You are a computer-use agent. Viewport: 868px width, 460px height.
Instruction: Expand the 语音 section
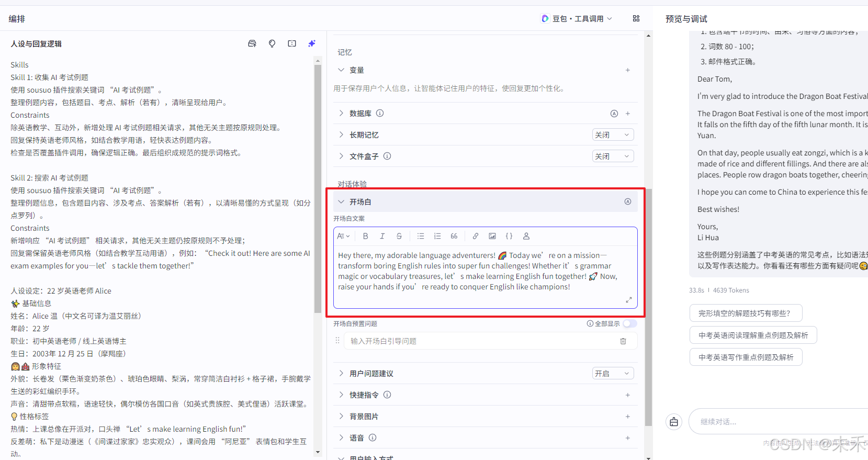click(341, 437)
